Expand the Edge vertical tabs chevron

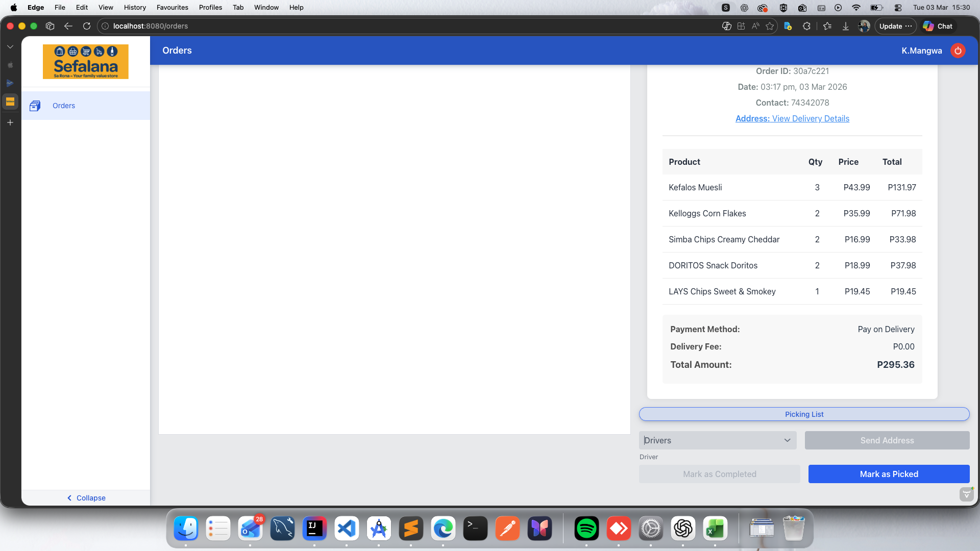[x=10, y=46]
